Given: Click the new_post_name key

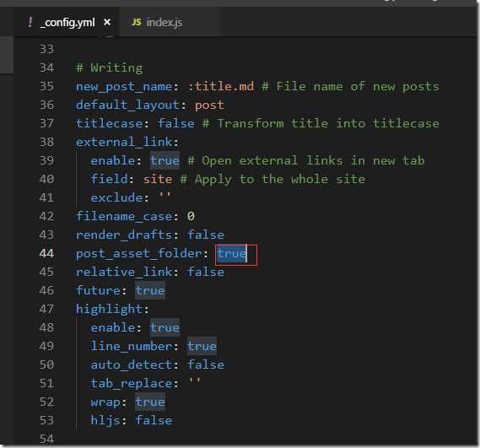Looking at the screenshot, I should point(125,86).
